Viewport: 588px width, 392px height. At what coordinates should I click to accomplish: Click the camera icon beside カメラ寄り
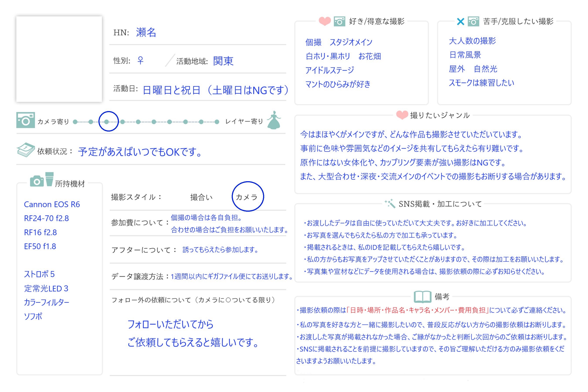pos(25,120)
